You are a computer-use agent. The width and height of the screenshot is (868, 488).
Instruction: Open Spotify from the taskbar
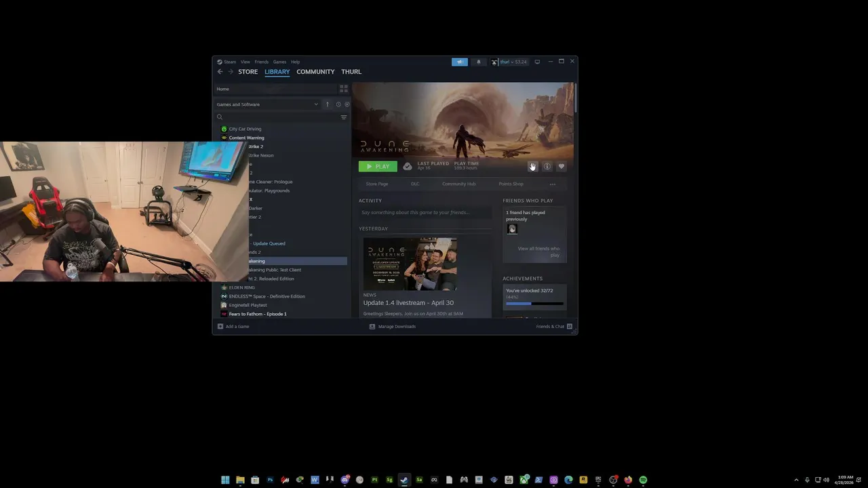point(643,480)
